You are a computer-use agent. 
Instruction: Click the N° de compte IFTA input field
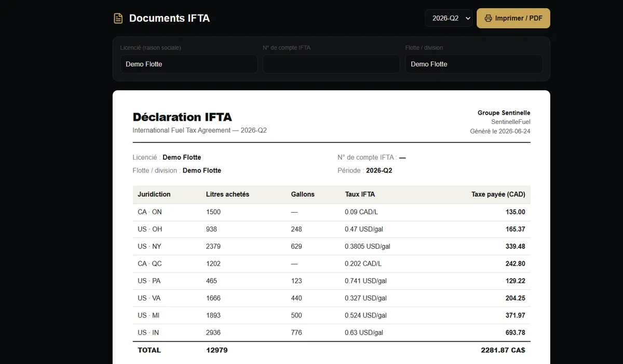[331, 64]
